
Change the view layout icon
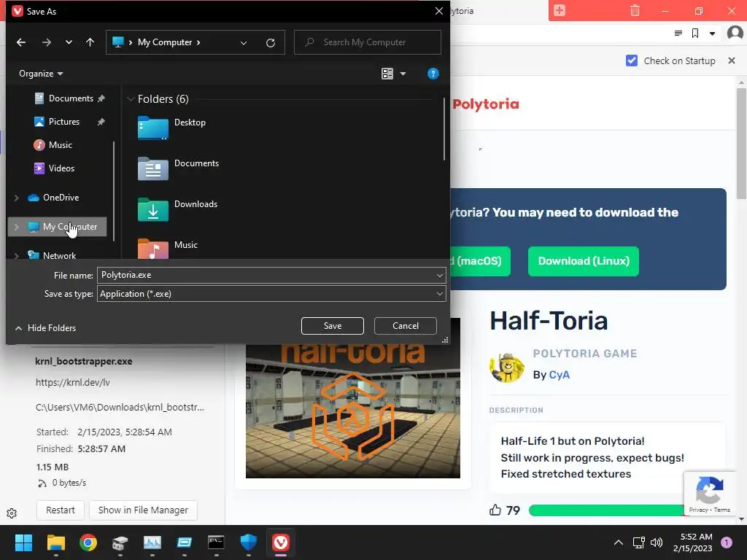click(x=387, y=74)
